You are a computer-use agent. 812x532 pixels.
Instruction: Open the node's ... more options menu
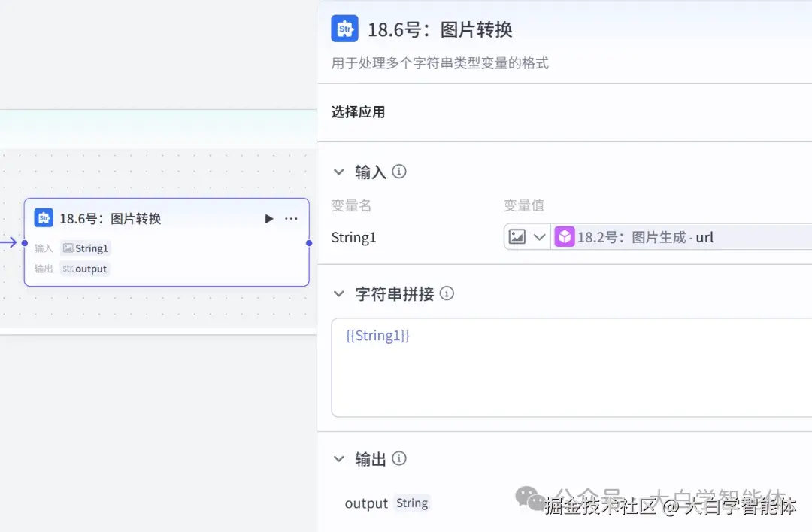291,218
